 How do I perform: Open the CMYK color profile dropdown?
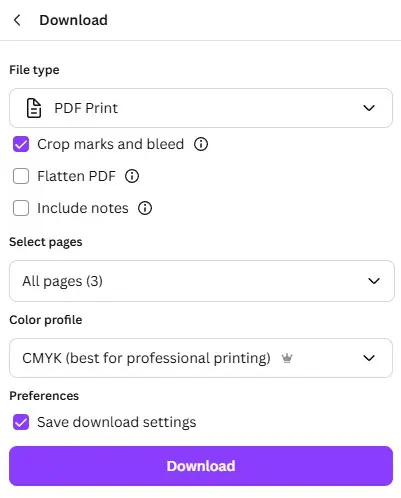[201, 358]
